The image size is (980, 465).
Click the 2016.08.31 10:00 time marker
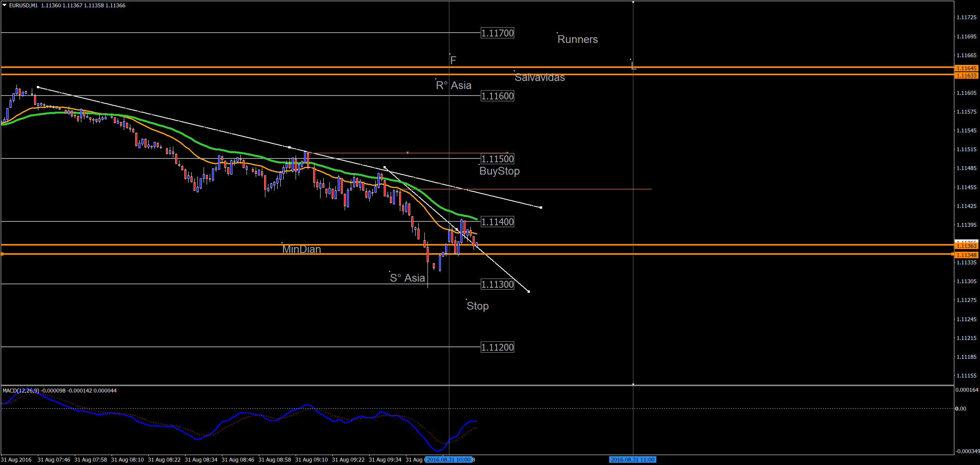[449, 460]
